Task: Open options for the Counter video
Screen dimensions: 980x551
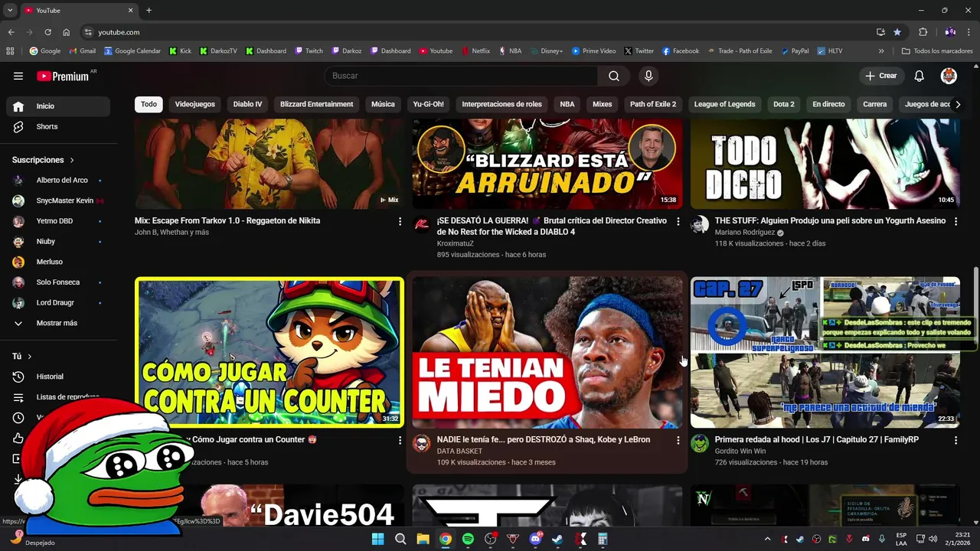Action: pos(400,440)
